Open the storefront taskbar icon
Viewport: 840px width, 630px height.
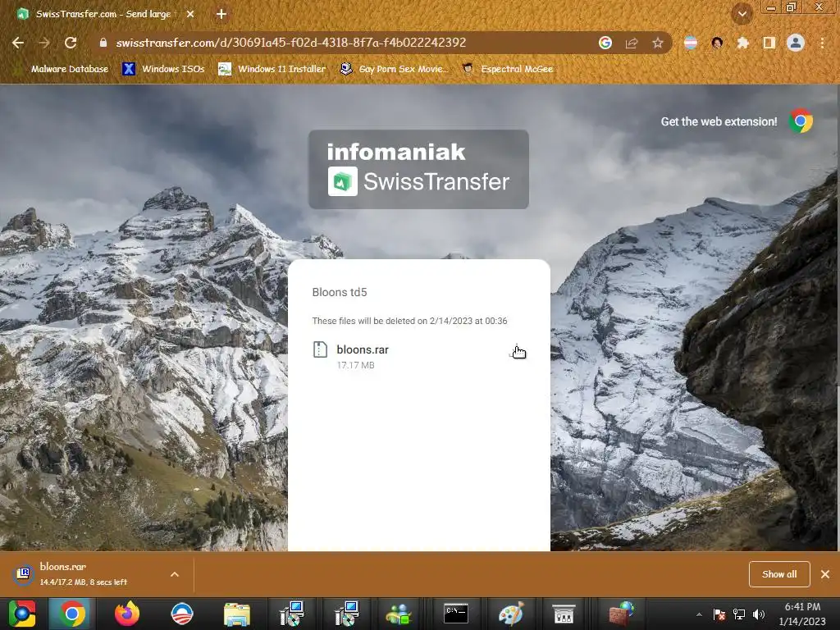pos(564,614)
